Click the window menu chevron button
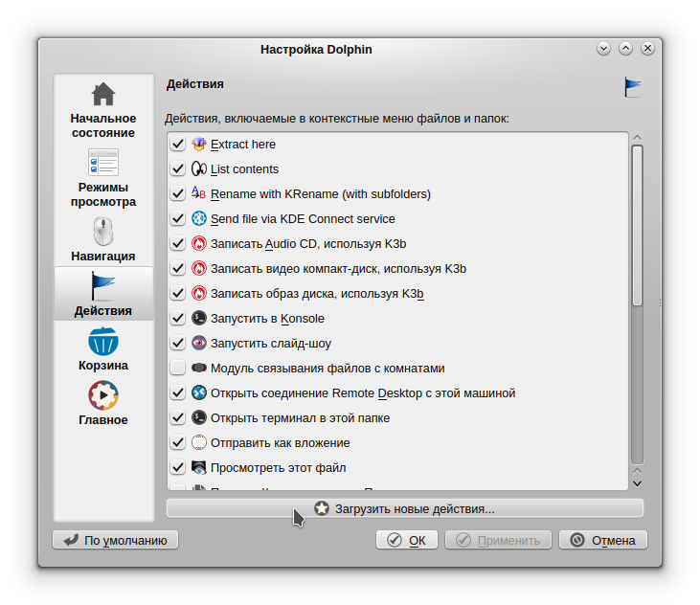The width and height of the screenshot is (700, 605). click(x=603, y=48)
